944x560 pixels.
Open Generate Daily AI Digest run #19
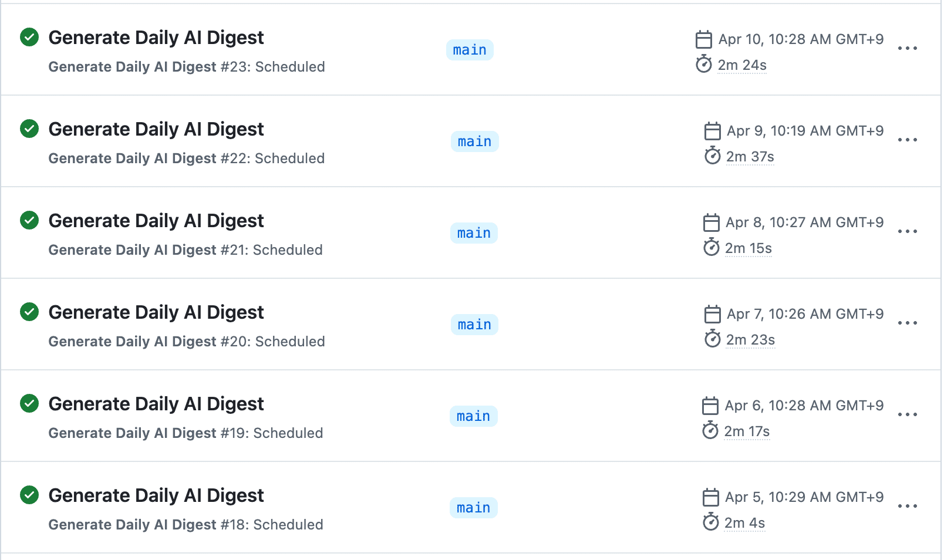[x=156, y=404]
